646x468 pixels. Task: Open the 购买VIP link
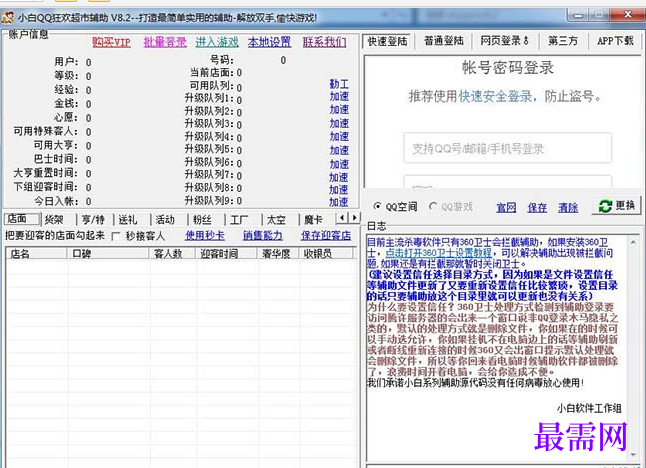coord(111,42)
